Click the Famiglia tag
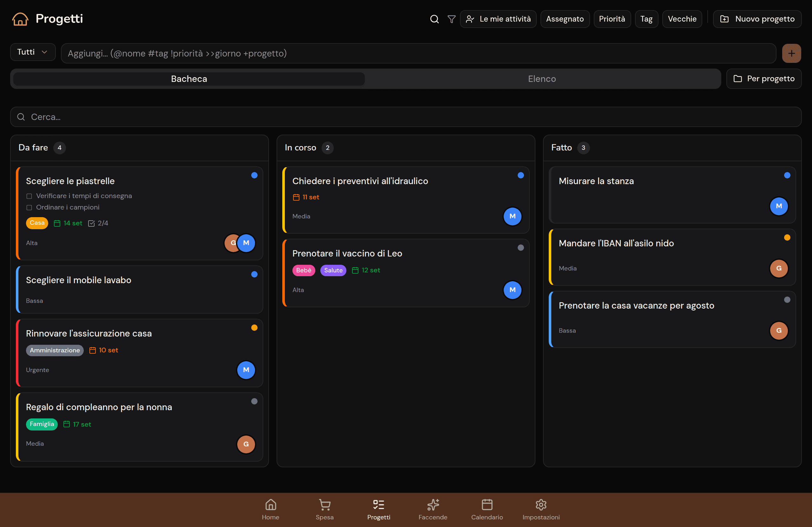This screenshot has width=812, height=527. click(x=42, y=424)
